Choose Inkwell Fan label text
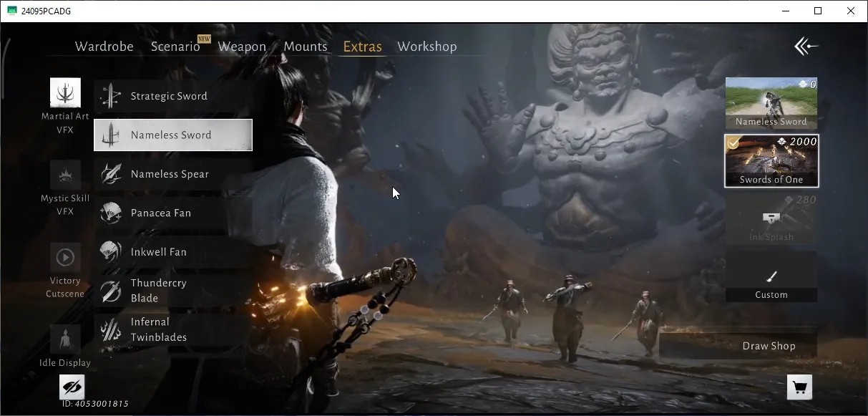Viewport: 868px width, 416px height. tap(158, 252)
